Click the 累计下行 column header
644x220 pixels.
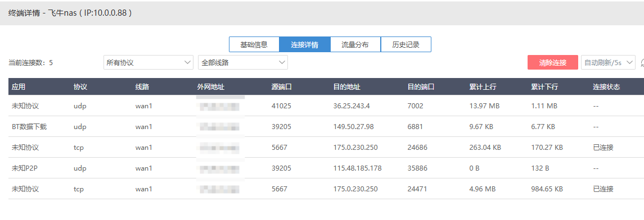coord(544,87)
